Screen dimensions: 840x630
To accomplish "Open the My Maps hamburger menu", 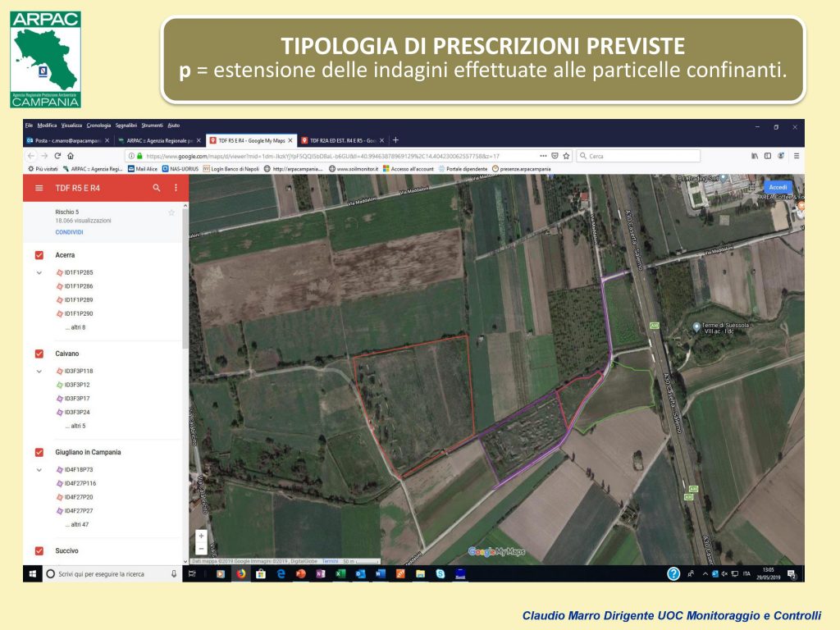I will pos(39,188).
